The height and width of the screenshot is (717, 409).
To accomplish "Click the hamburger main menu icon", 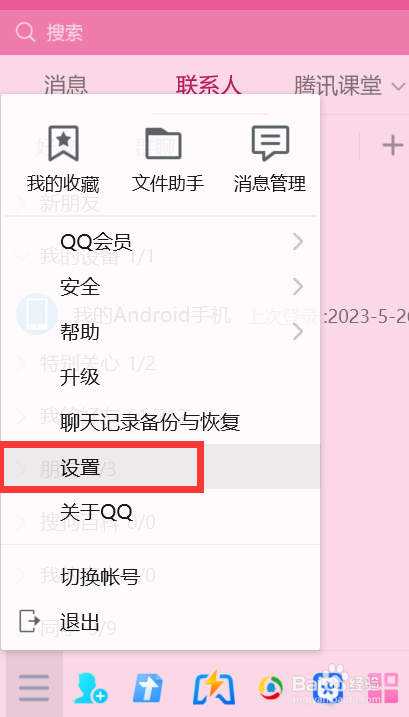I will tap(34, 687).
